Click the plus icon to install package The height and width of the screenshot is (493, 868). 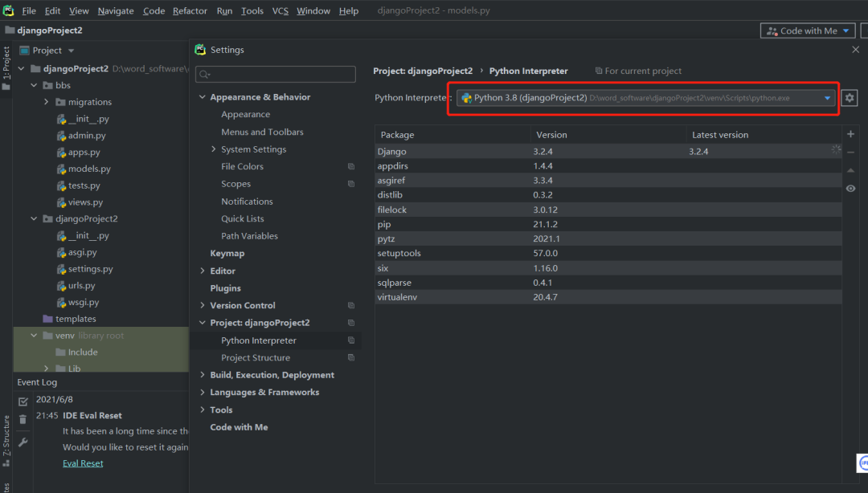click(x=851, y=134)
